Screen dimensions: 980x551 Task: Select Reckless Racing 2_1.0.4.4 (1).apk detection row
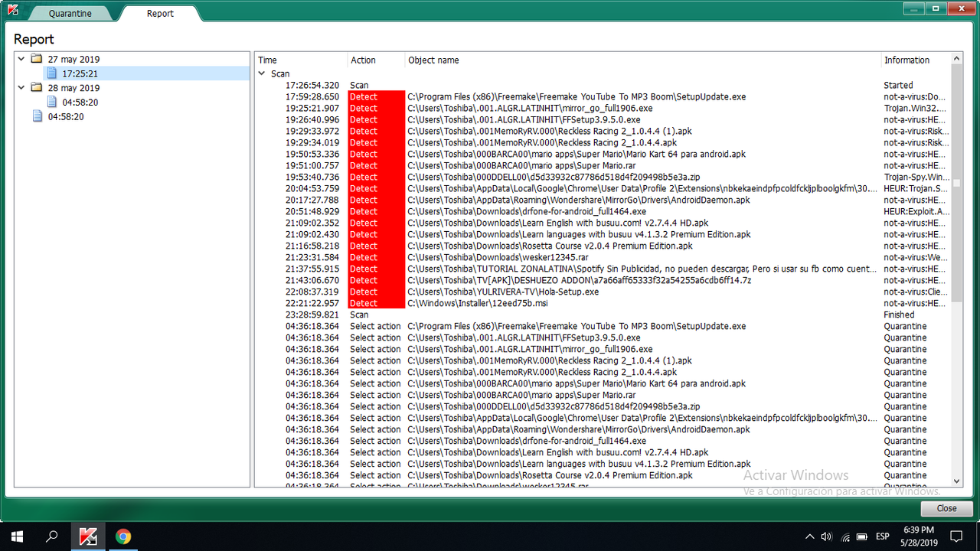coord(603,131)
